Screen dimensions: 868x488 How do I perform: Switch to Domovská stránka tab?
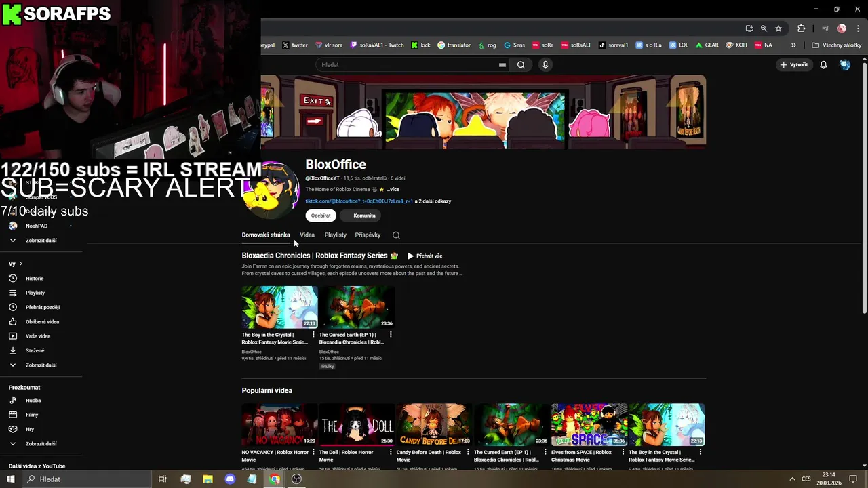coord(266,235)
